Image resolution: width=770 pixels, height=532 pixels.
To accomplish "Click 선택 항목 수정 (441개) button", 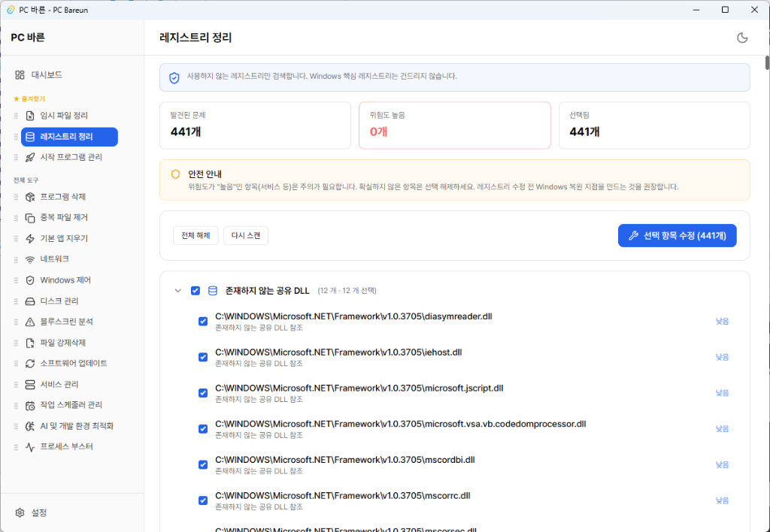I will tap(678, 236).
